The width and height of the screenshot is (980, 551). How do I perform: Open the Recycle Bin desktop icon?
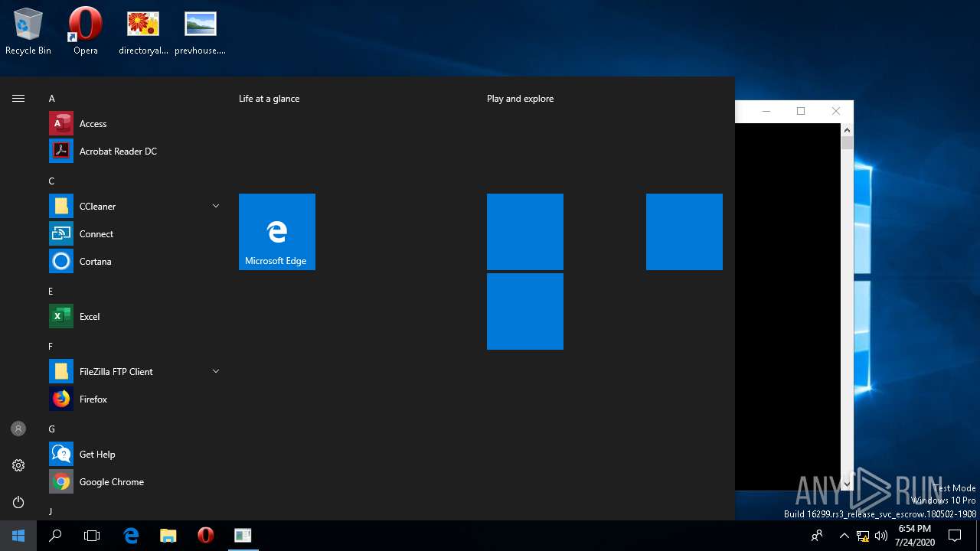coord(28,32)
